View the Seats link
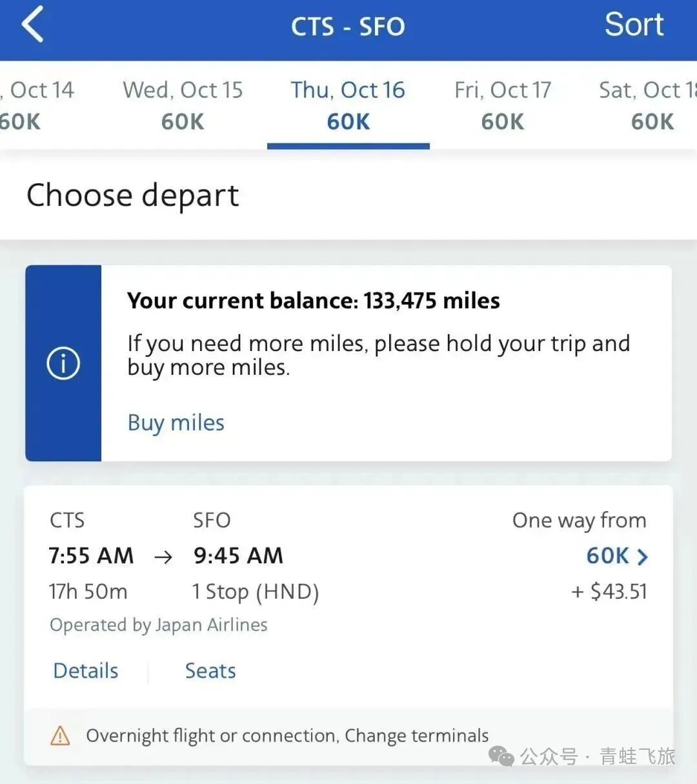697x784 pixels. click(210, 670)
